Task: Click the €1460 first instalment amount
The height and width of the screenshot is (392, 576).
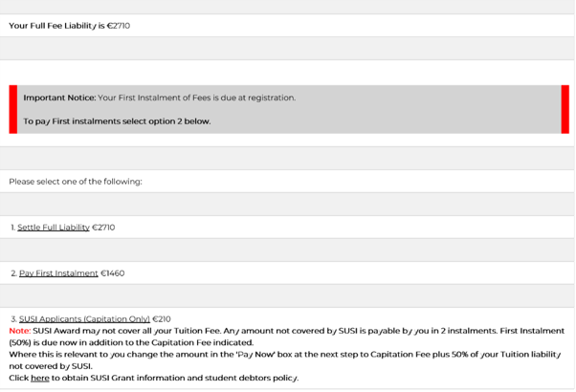Action: [112, 273]
